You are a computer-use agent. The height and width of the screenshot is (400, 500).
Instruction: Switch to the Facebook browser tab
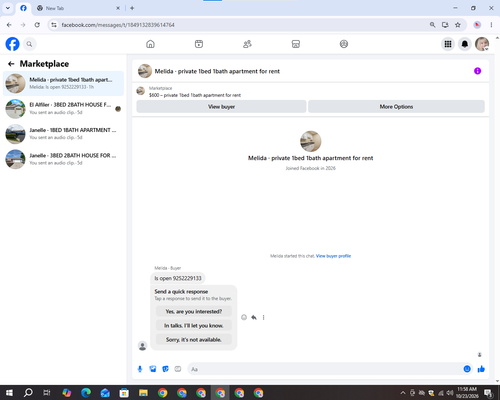click(23, 8)
